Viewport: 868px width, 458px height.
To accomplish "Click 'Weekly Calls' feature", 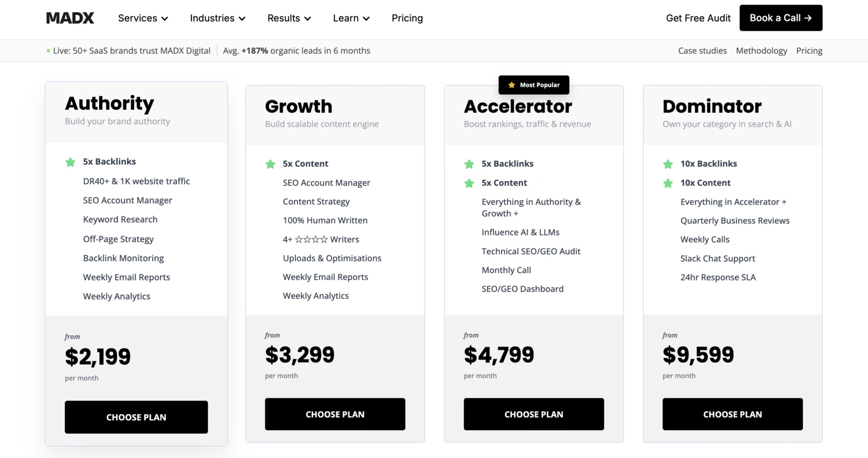I will tap(705, 239).
